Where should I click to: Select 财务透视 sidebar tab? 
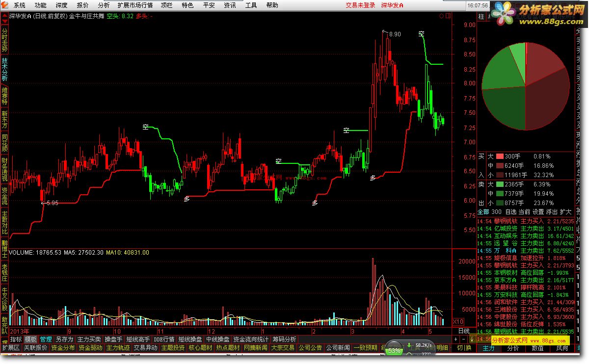click(4, 169)
